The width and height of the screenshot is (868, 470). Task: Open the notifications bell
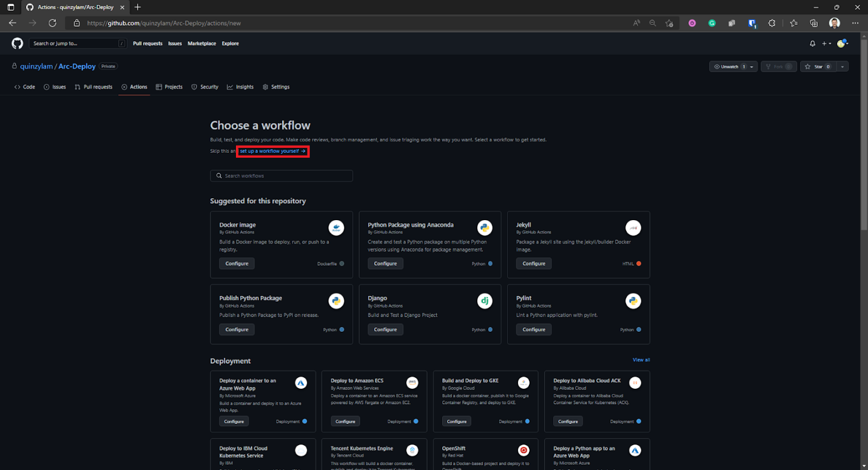click(x=812, y=44)
